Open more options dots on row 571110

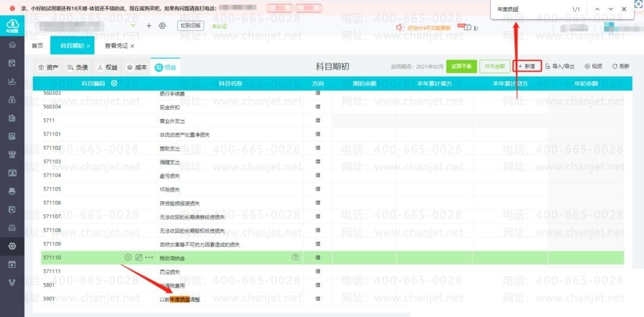point(149,257)
